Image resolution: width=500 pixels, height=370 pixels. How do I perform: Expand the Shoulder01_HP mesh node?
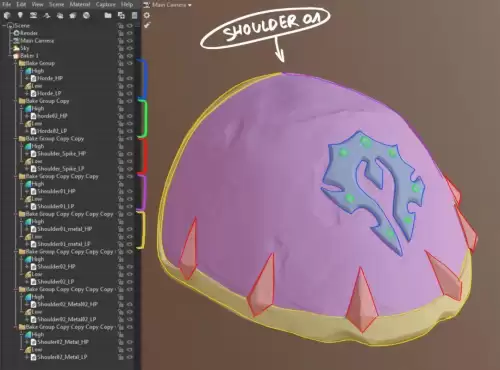click(27, 191)
